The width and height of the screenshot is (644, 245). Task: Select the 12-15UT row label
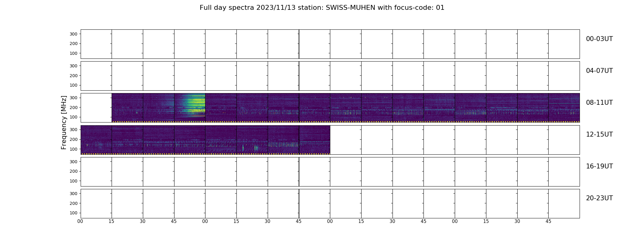click(x=599, y=134)
